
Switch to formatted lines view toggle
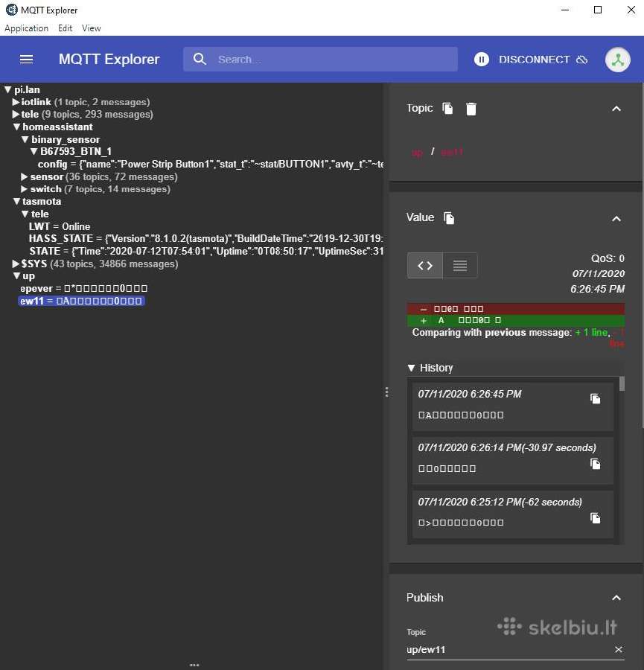(x=460, y=265)
